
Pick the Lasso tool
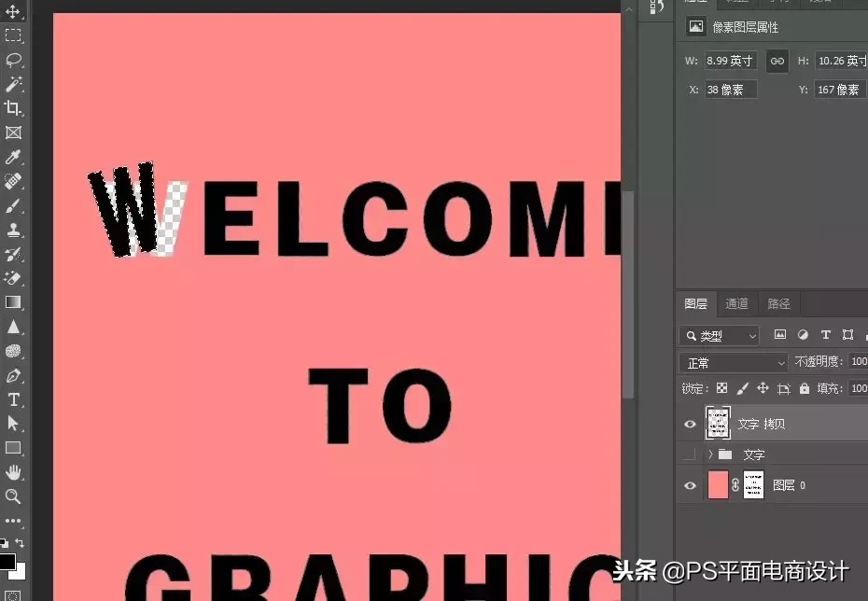pos(13,60)
